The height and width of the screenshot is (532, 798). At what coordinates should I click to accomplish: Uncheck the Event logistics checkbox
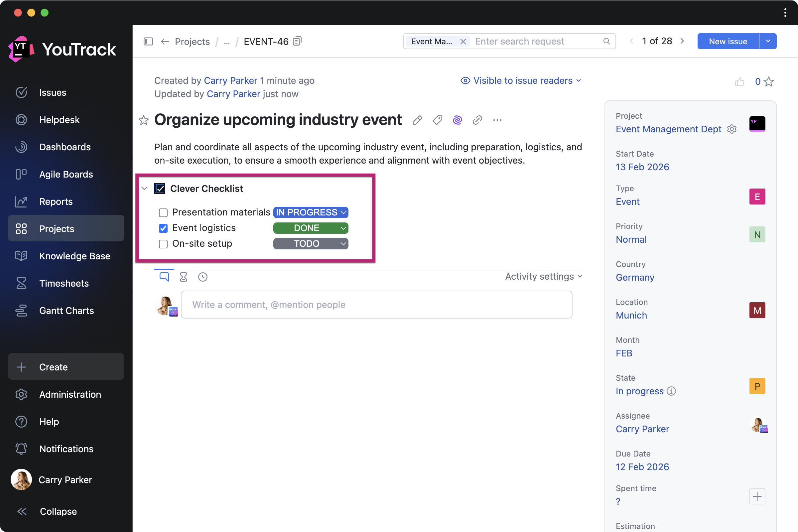pos(163,228)
